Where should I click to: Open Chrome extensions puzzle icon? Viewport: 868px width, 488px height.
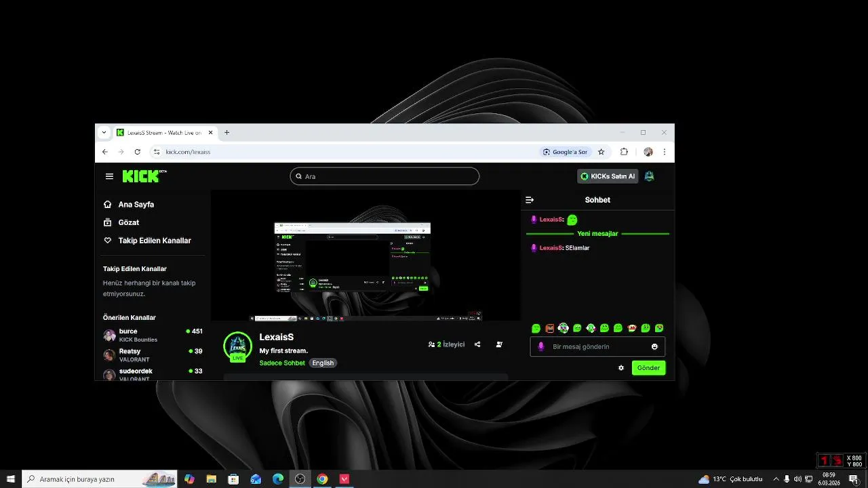[x=624, y=152]
